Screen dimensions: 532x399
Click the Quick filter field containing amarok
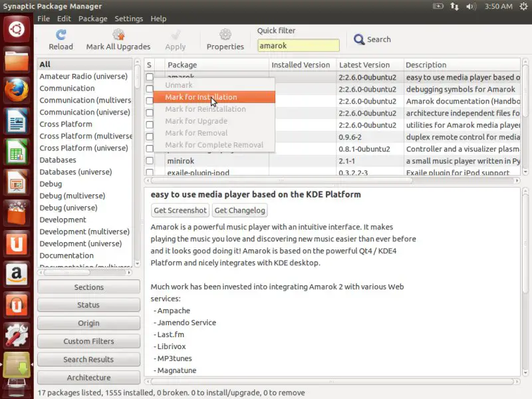click(x=299, y=45)
